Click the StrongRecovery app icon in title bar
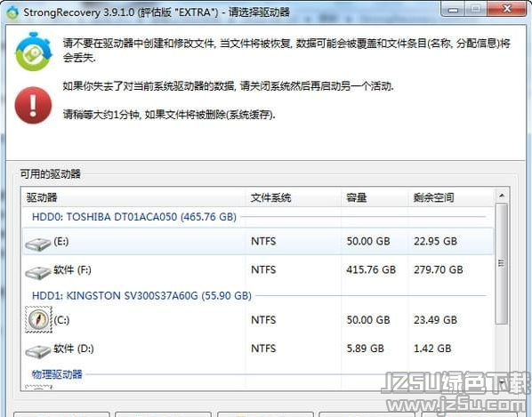The height and width of the screenshot is (417, 532). (12, 12)
